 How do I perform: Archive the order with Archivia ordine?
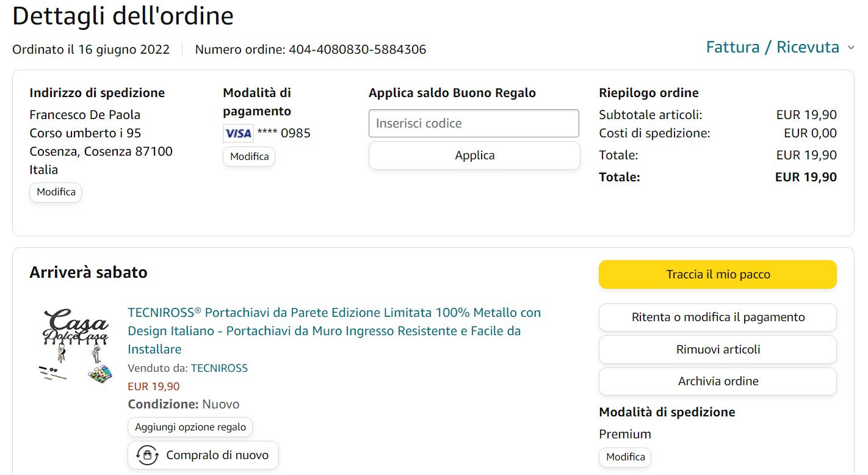click(x=718, y=381)
